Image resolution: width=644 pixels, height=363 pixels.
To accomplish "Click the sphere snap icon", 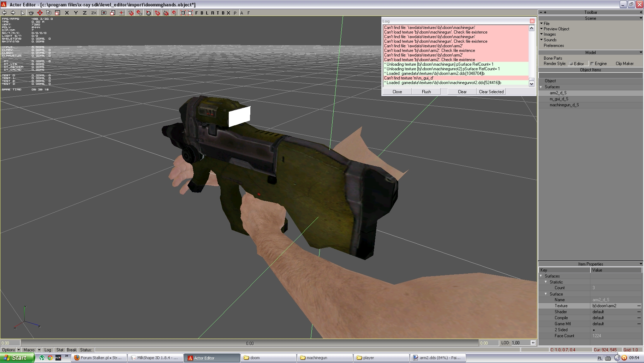I will (x=149, y=13).
